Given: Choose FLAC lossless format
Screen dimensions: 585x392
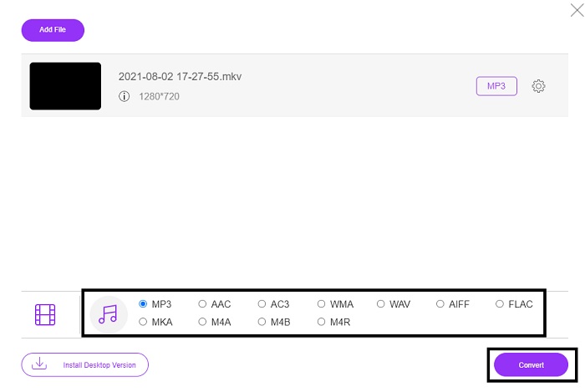Looking at the screenshot, I should (x=500, y=304).
